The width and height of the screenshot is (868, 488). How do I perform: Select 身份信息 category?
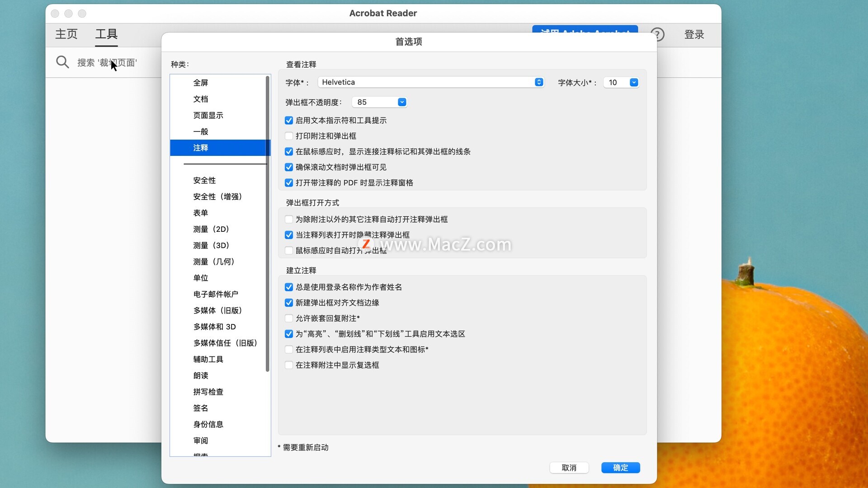pyautogui.click(x=218, y=424)
